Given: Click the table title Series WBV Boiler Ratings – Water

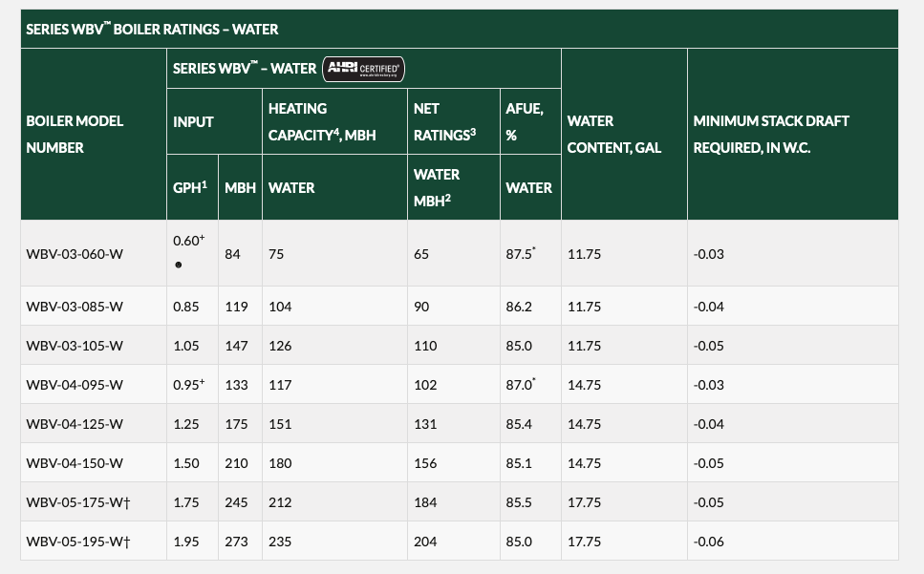Looking at the screenshot, I should [x=152, y=29].
